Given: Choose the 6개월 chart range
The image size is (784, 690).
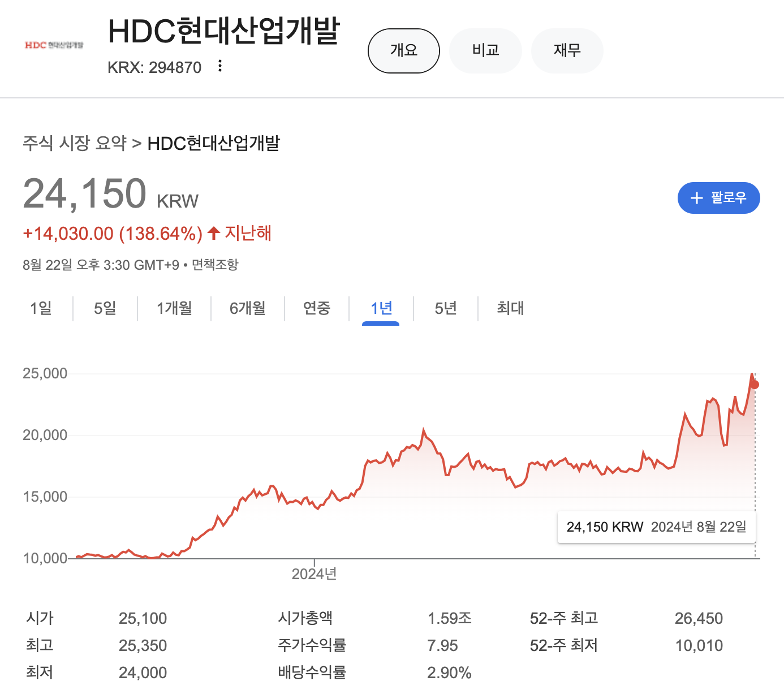Looking at the screenshot, I should coord(248,308).
